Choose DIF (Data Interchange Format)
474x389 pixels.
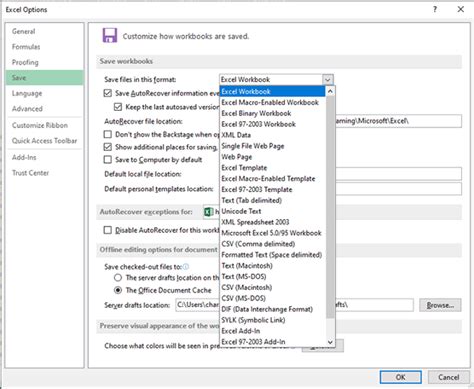pyautogui.click(x=272, y=309)
